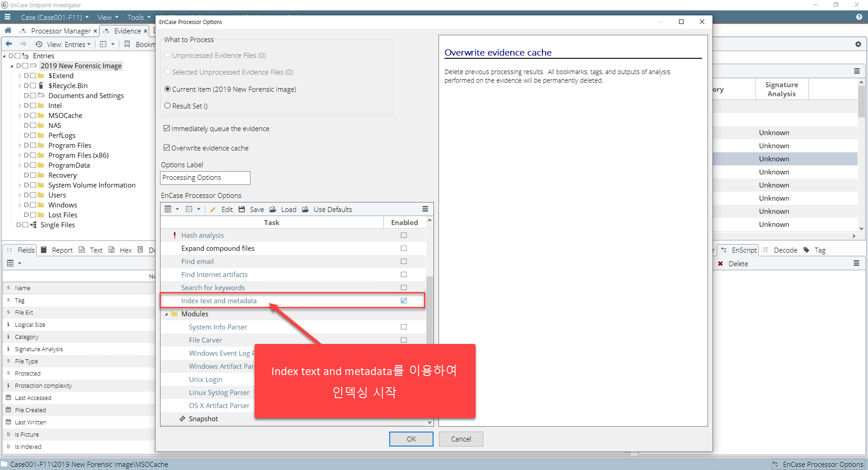Enable Expand compound files task
Viewport: 868px width, 470px height.
404,248
